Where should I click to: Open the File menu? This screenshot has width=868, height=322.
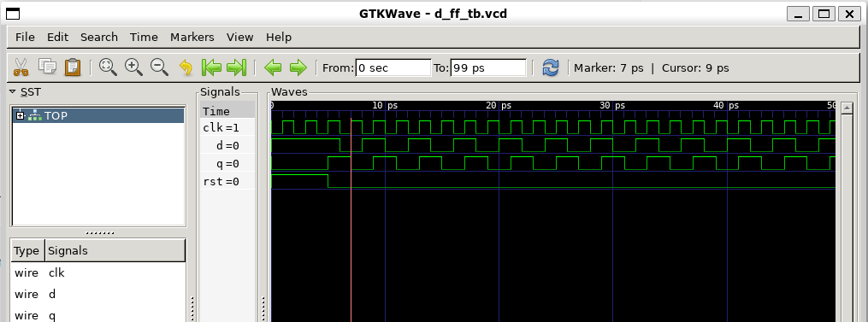(x=25, y=37)
